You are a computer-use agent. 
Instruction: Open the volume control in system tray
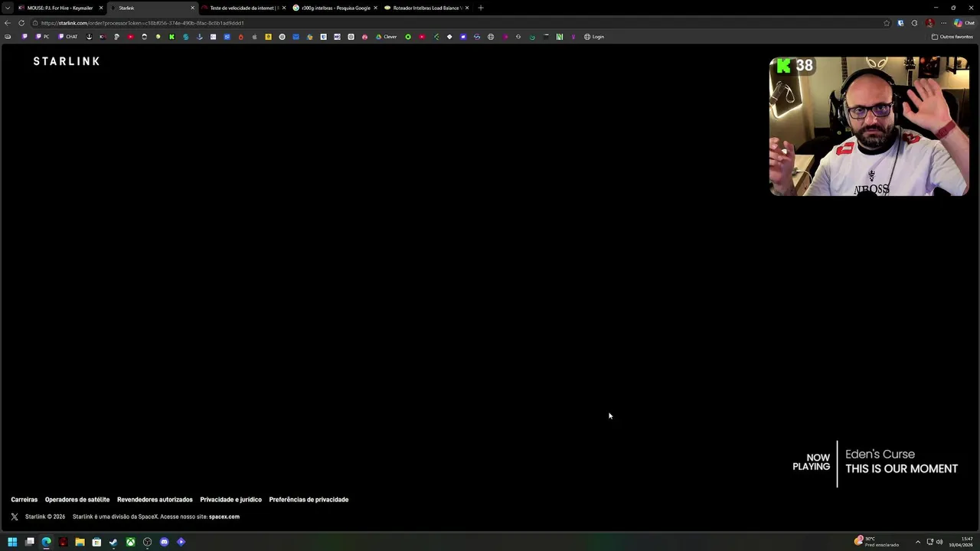click(x=939, y=542)
